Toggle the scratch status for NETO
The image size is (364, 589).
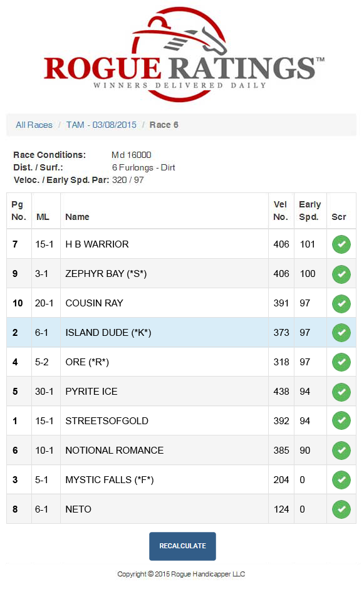tap(341, 509)
